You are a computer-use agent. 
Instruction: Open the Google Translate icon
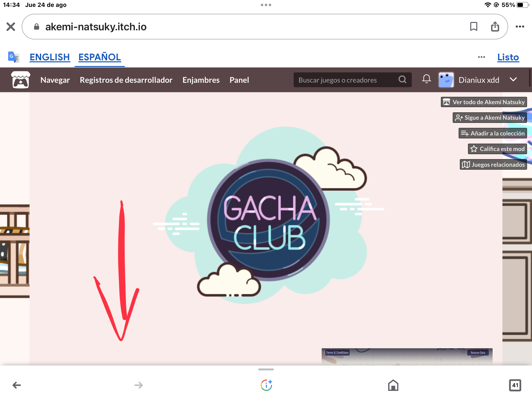pyautogui.click(x=14, y=57)
